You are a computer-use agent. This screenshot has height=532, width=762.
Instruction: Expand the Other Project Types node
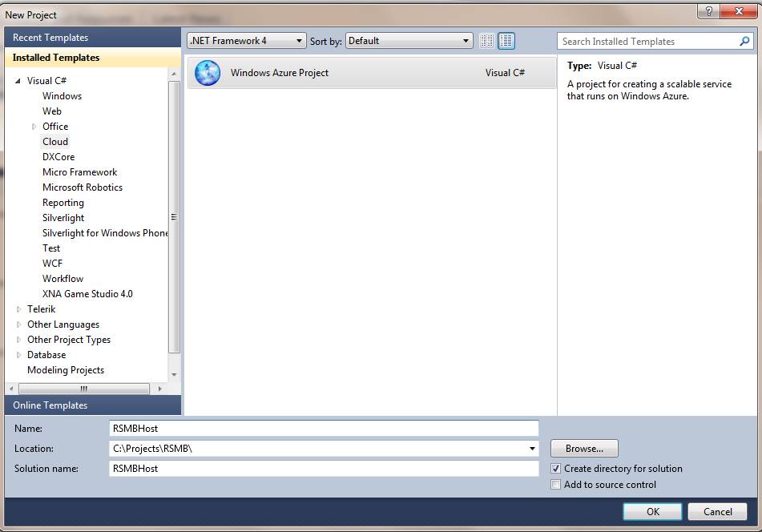click(x=18, y=340)
